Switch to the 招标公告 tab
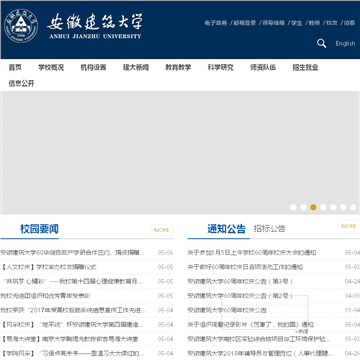 pos(269,229)
